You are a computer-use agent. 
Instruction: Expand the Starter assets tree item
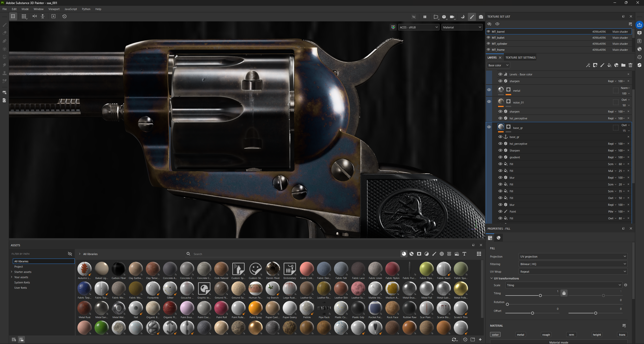[12, 272]
